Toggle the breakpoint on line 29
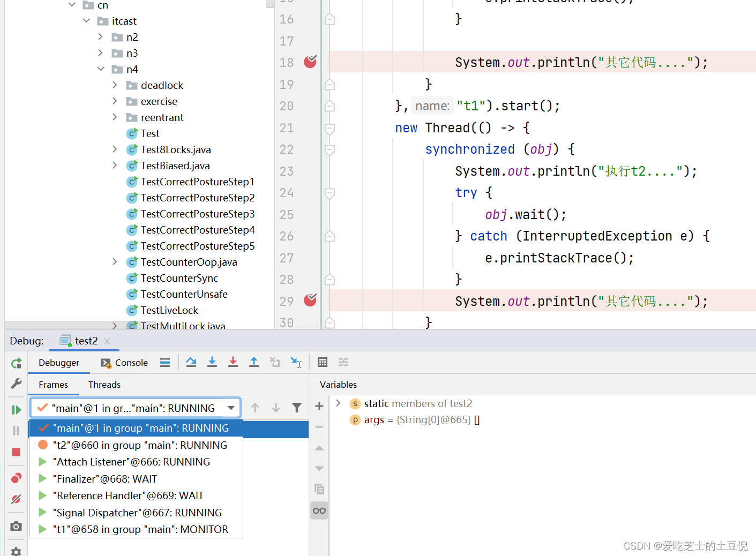The width and height of the screenshot is (756, 556). pos(310,300)
